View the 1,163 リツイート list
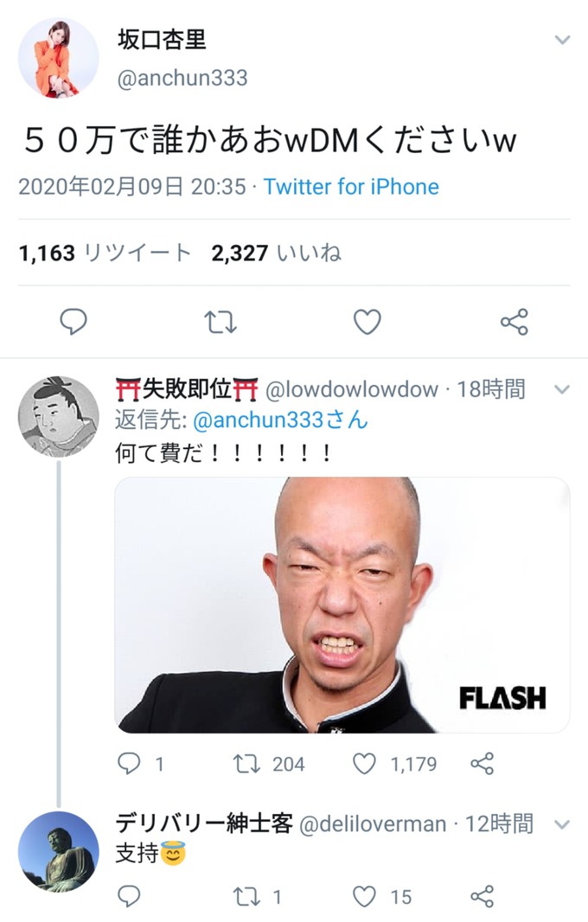588x922 pixels. coord(105,253)
